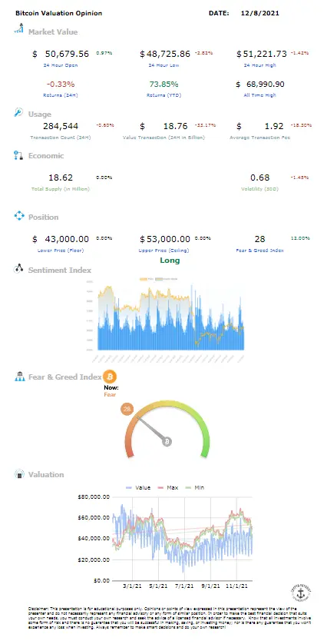Click the Usage wrench icon
This screenshot has width=327, height=644.
pyautogui.click(x=18, y=112)
